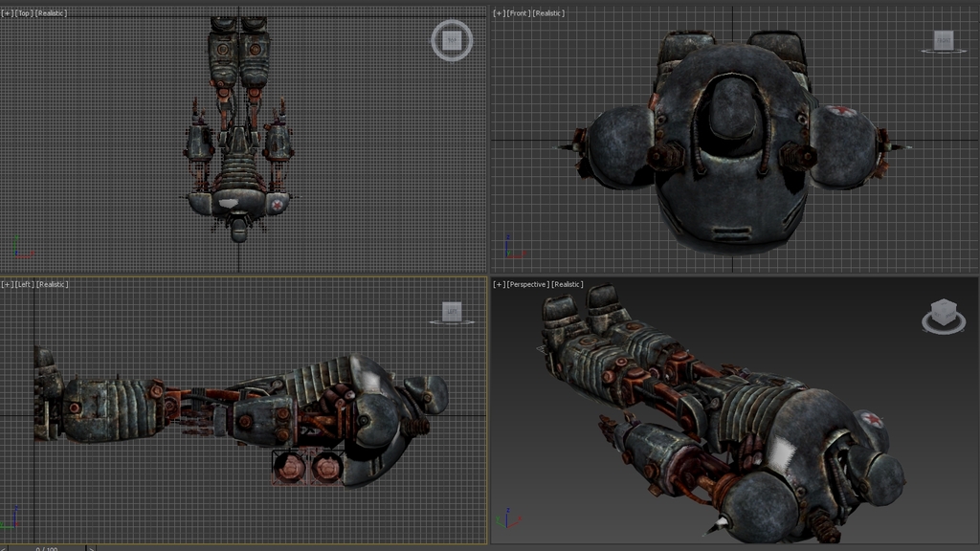The height and width of the screenshot is (551, 980).
Task: Click the Realistic label in Perspective viewport
Action: (x=567, y=284)
